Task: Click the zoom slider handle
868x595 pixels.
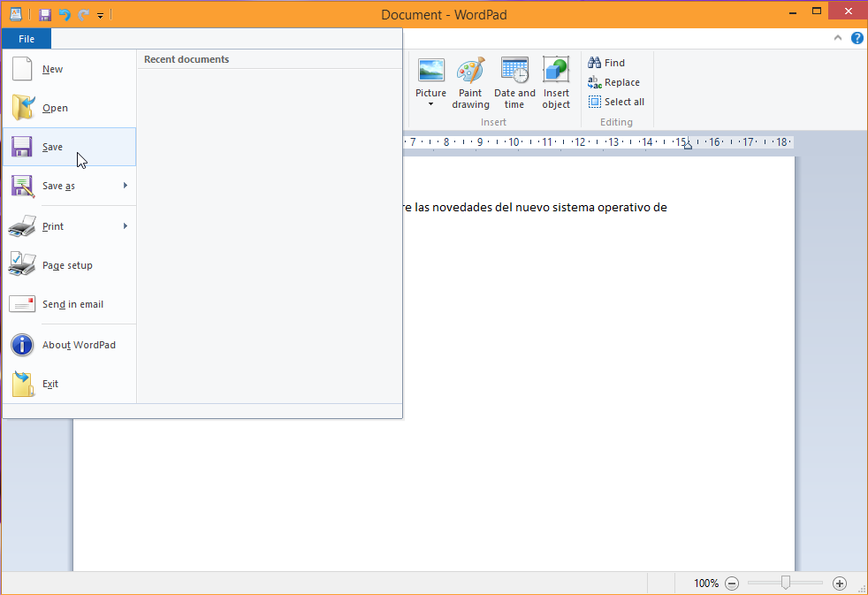Action: coord(785,584)
